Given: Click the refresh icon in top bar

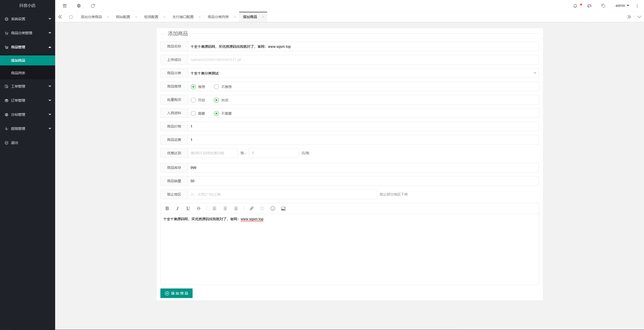Looking at the screenshot, I should pyautogui.click(x=93, y=6).
